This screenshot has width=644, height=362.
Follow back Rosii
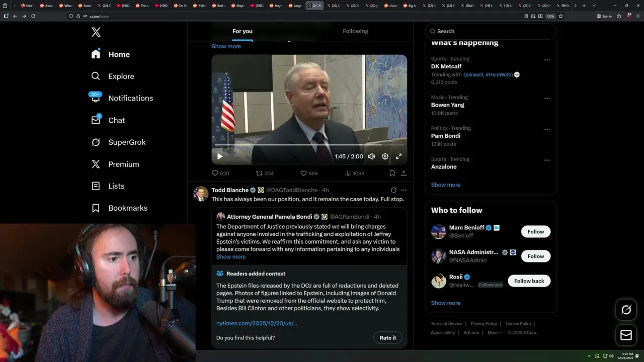529,281
